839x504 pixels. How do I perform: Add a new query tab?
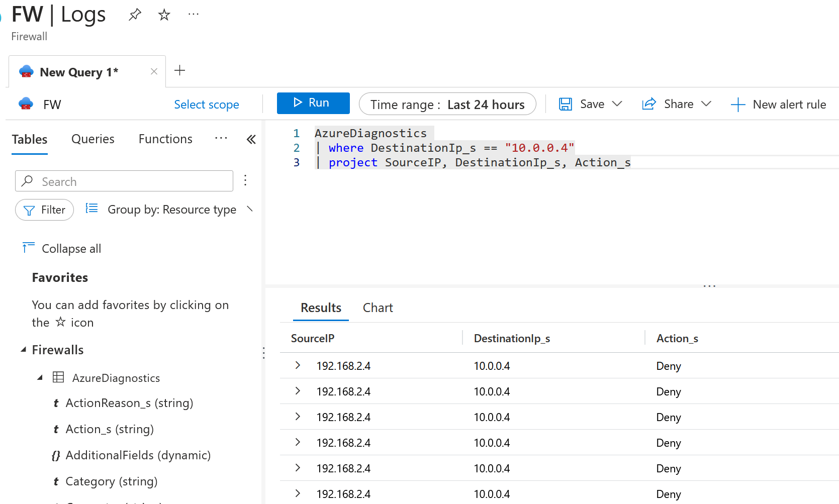point(179,70)
